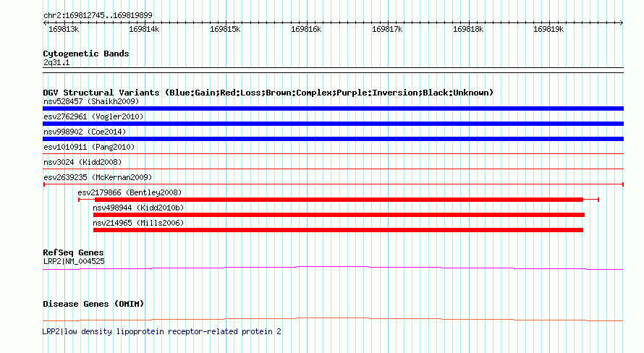Image resolution: width=644 pixels, height=353 pixels.
Task: Open variant label nsv3024 (Kidd2008)
Action: (82, 162)
